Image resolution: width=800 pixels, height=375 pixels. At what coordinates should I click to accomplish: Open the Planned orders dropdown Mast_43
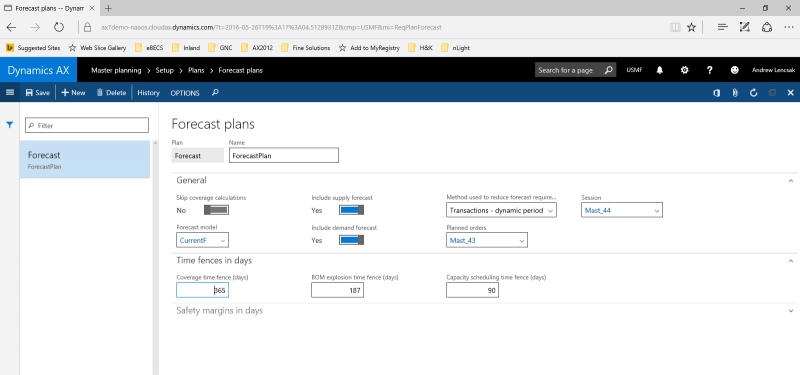pyautogui.click(x=487, y=240)
